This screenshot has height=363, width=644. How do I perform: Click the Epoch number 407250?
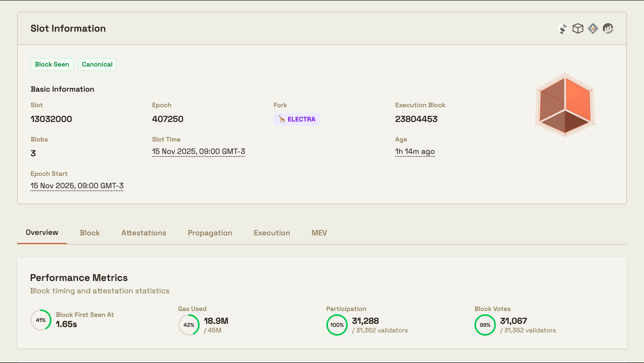[168, 119]
